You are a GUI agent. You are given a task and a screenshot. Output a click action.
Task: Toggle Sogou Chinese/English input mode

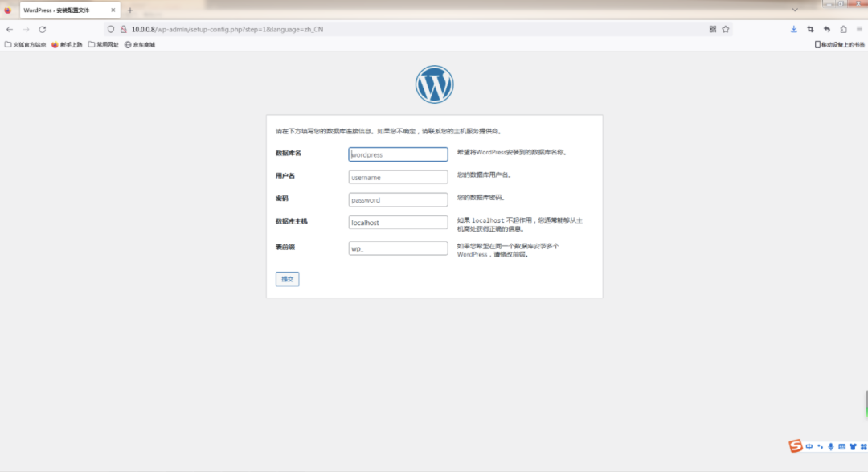click(x=809, y=446)
